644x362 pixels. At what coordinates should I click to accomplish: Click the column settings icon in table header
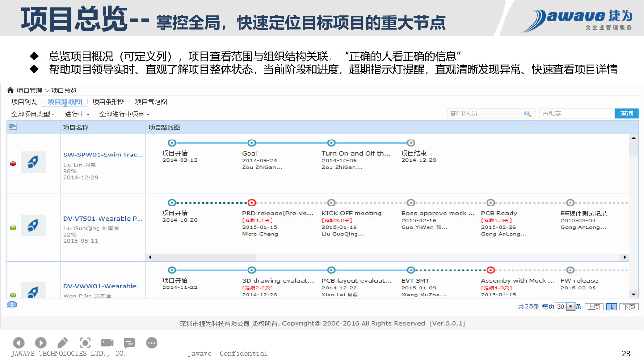click(13, 127)
